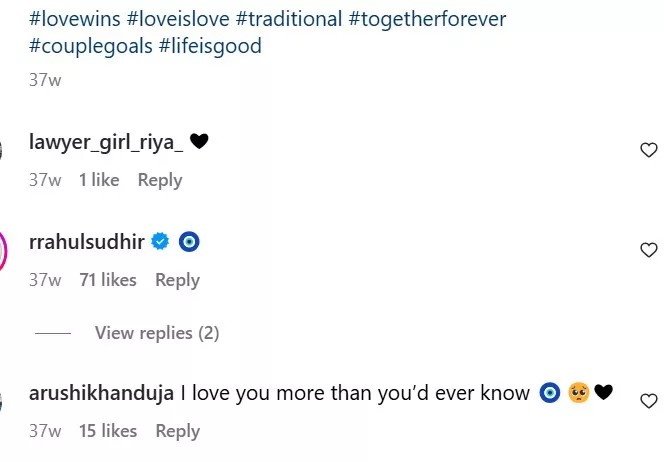The height and width of the screenshot is (462, 664).
Task: Visit lawyer_girl_riya_ username profile
Action: (106, 142)
